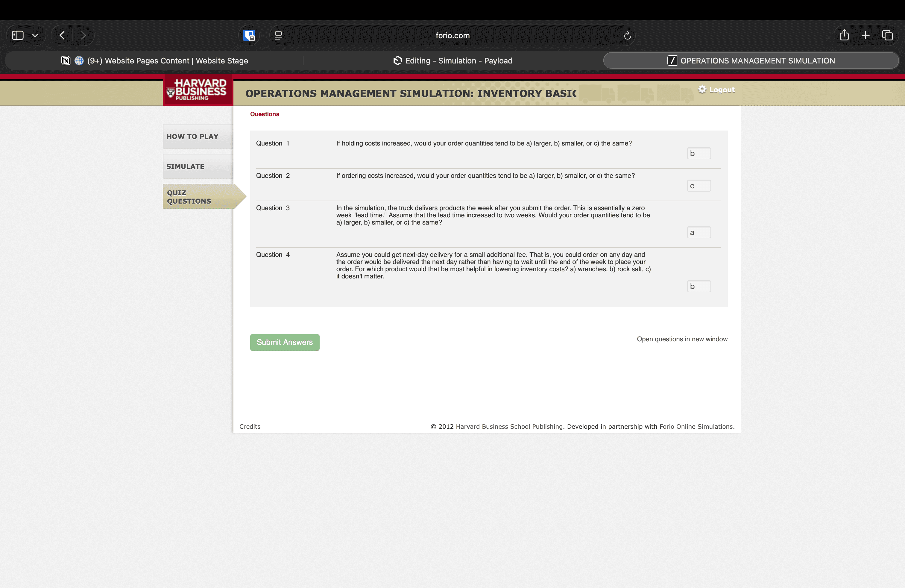Image resolution: width=905 pixels, height=588 pixels.
Task: Click the privacy shield icon
Action: click(x=249, y=35)
